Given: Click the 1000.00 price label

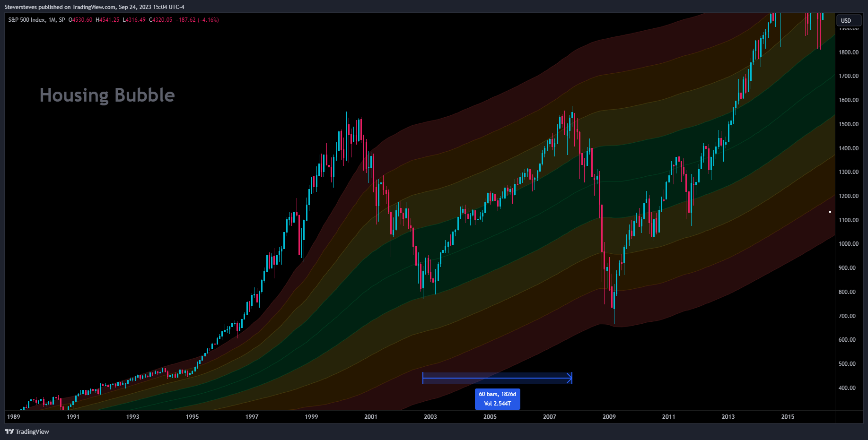Looking at the screenshot, I should [849, 244].
